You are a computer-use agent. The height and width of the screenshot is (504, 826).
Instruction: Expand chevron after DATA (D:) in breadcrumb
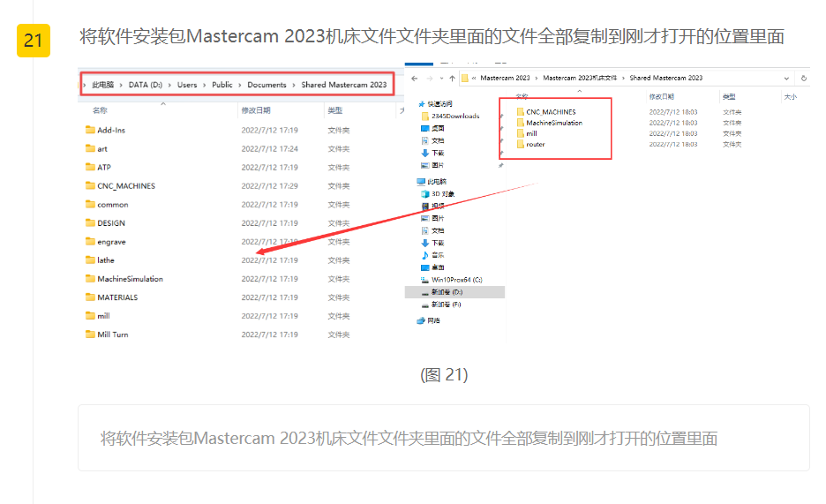coord(169,85)
